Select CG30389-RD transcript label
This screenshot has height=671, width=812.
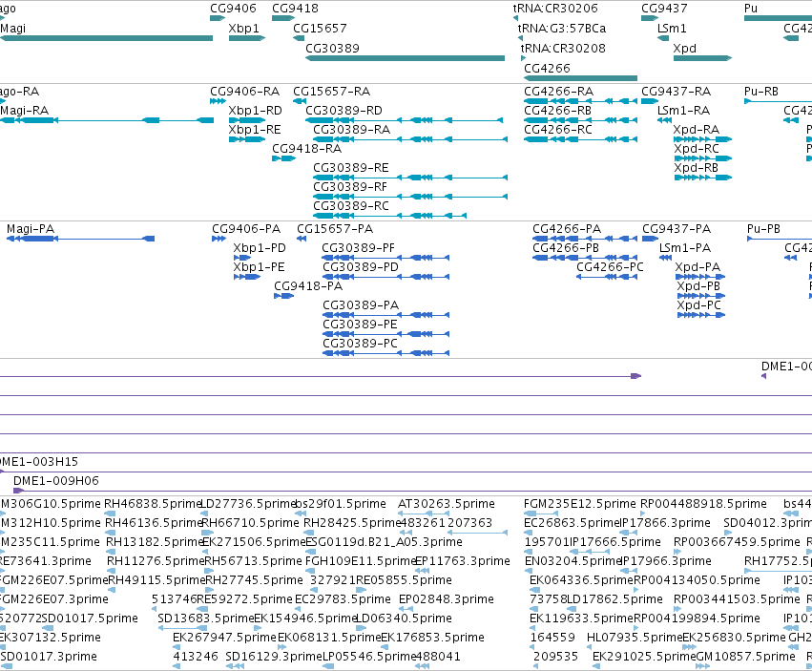(344, 111)
